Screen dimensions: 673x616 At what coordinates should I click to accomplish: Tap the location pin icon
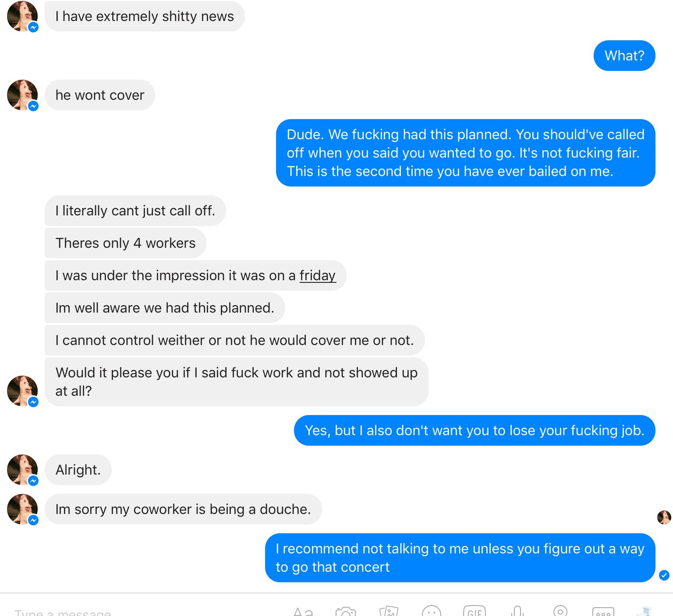(x=560, y=611)
